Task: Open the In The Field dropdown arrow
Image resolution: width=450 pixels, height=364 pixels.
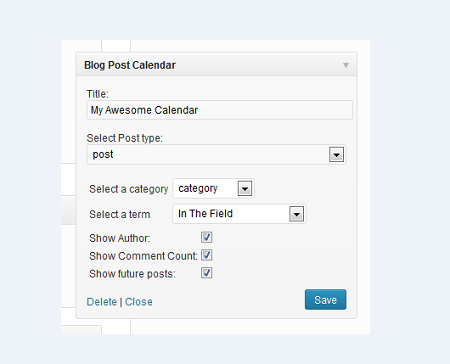Action: [x=297, y=214]
